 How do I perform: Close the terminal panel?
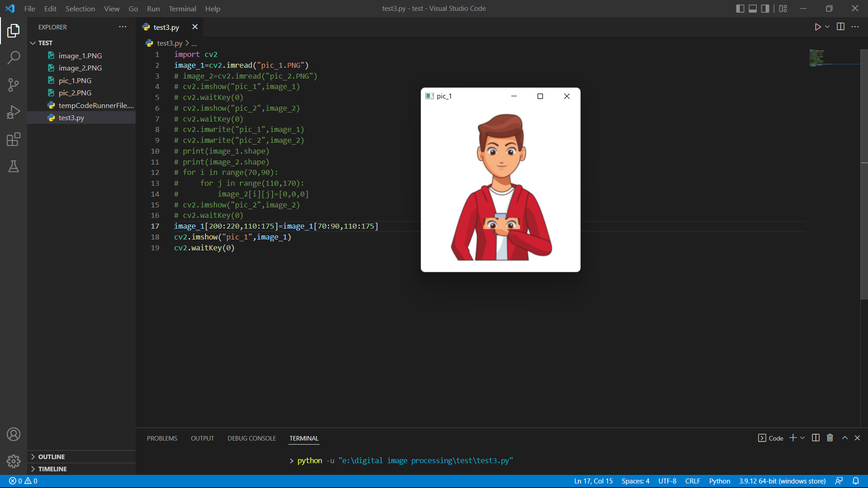857,438
